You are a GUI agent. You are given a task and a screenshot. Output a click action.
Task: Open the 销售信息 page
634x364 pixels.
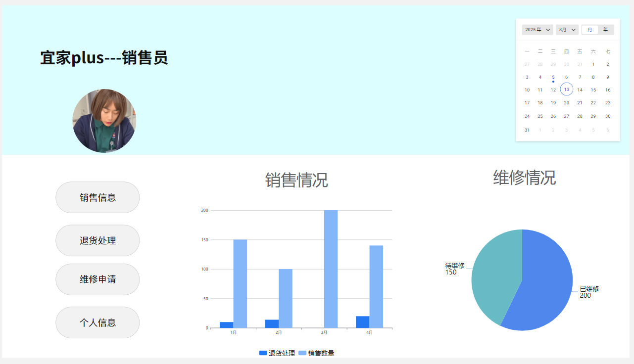98,197
